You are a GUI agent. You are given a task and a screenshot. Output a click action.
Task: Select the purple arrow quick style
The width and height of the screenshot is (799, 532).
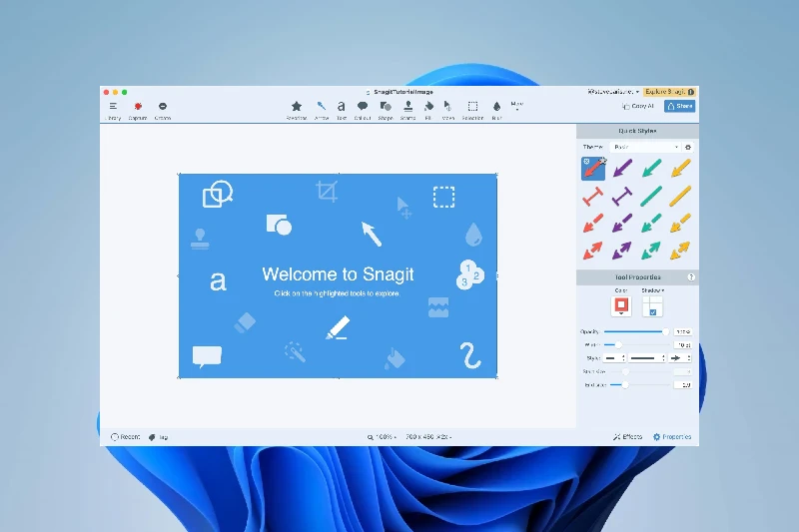622,168
